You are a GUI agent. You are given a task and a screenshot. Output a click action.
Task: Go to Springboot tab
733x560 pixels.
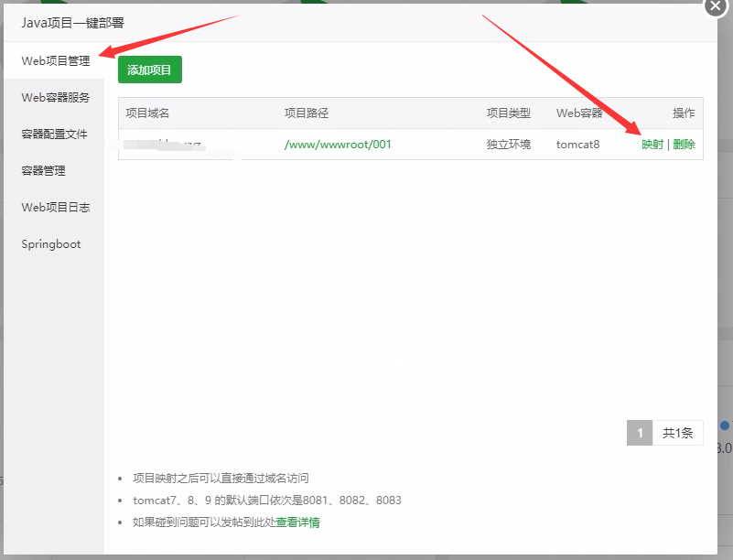51,244
